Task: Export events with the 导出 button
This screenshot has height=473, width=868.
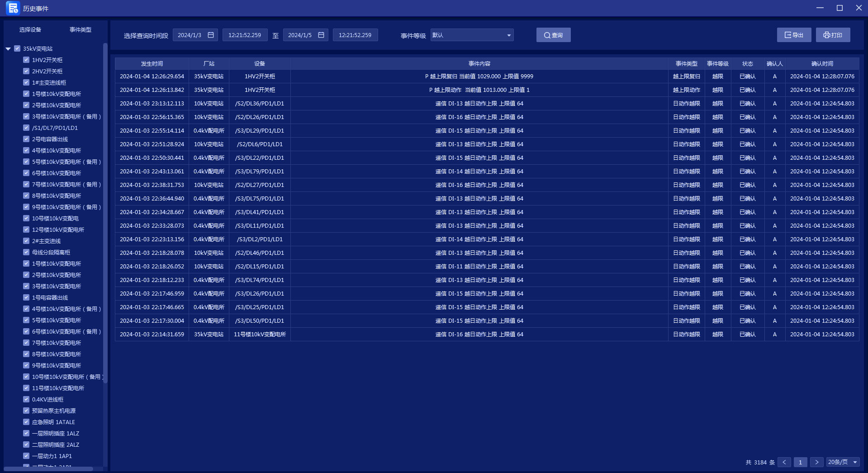Action: (x=794, y=35)
